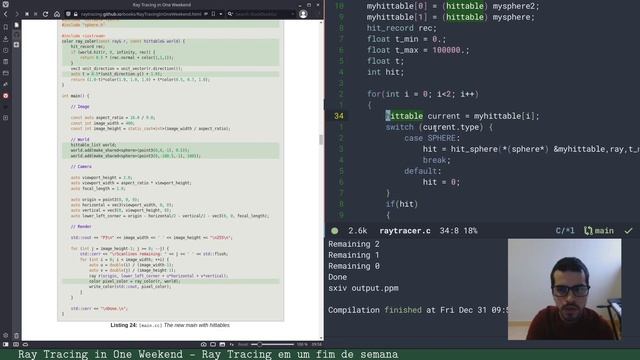The image size is (640, 360).
Task: Open closed tabs trash can
Action: (x=16, y=336)
